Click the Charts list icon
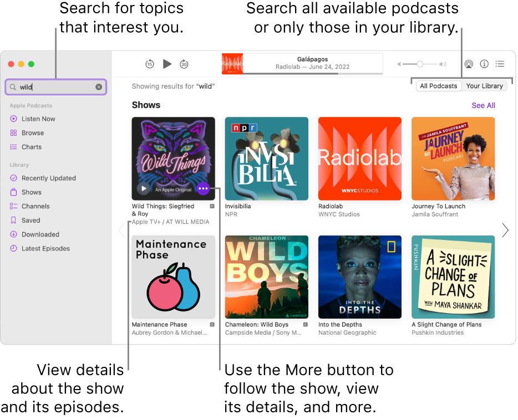518x420 pixels. coord(13,147)
